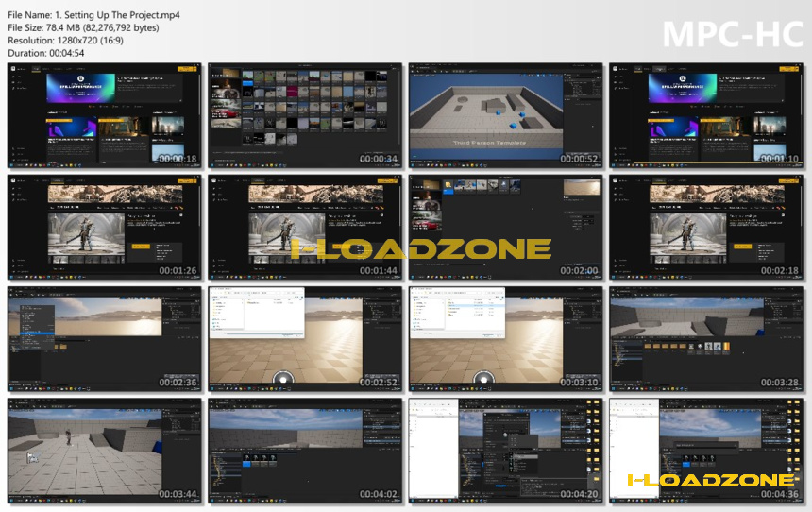The height and width of the screenshot is (512, 812).
Task: Open the thumbnail stamped 00:02:00
Action: pos(505,228)
